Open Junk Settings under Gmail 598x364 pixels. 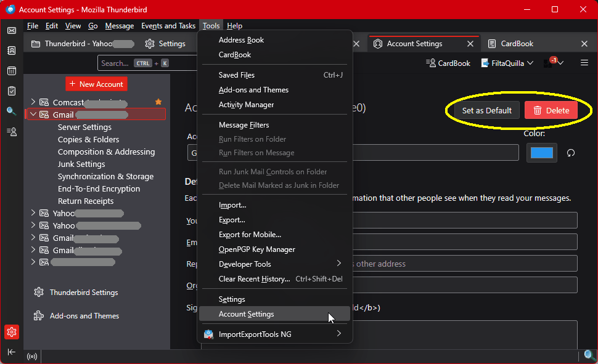coord(81,164)
